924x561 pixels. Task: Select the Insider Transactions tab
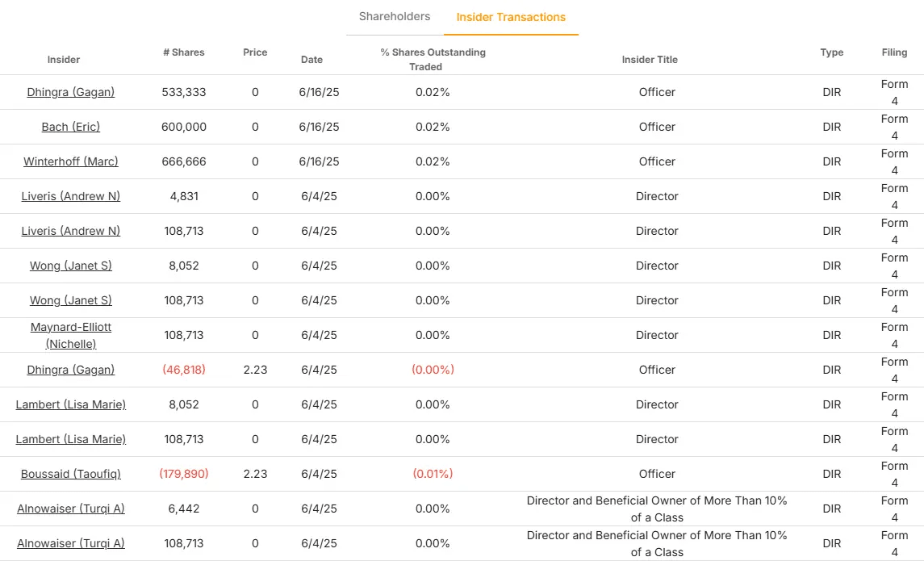pyautogui.click(x=511, y=17)
